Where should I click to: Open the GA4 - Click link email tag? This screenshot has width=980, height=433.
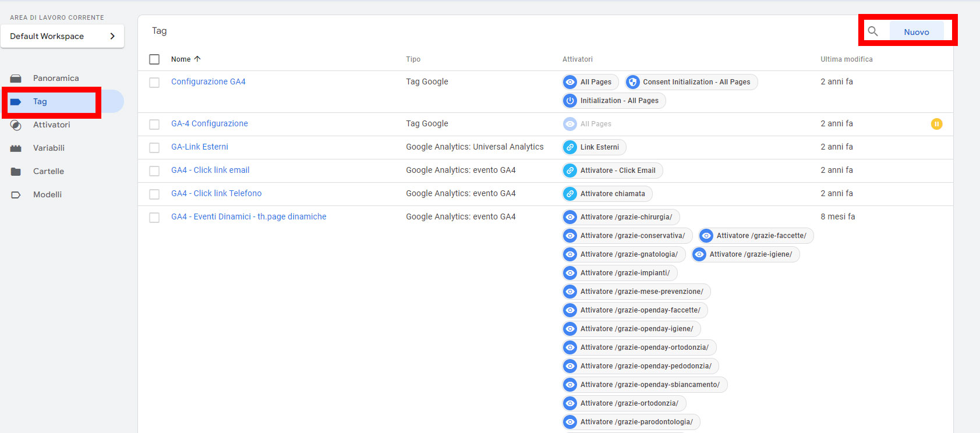tap(210, 170)
